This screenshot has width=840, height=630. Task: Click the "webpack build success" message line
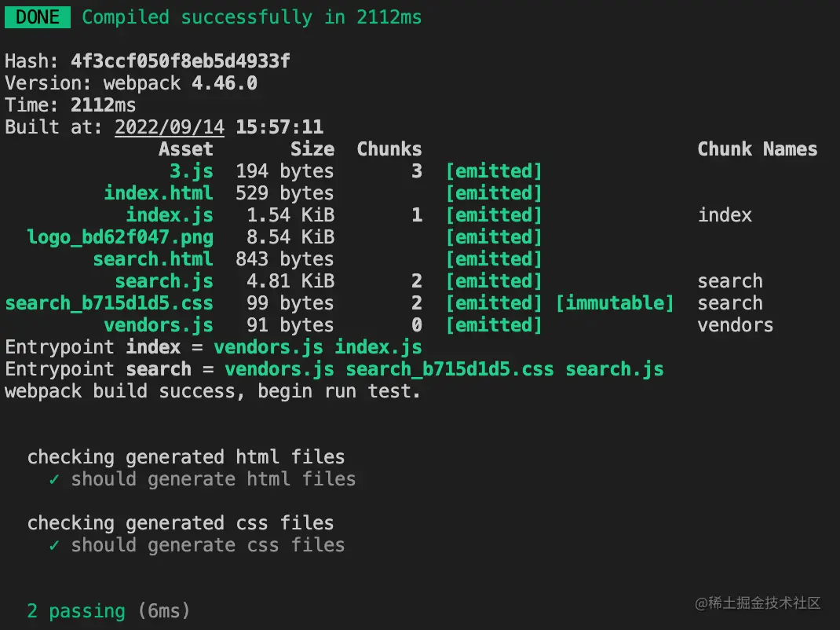pyautogui.click(x=213, y=391)
